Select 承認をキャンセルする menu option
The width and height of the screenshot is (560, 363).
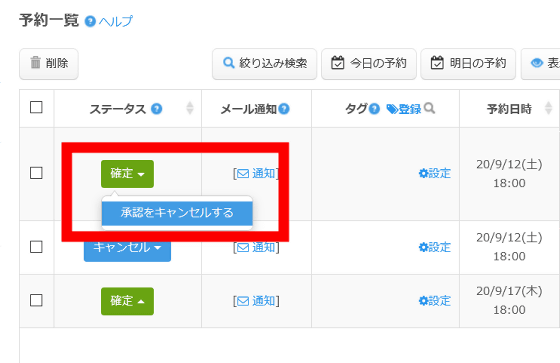[177, 213]
